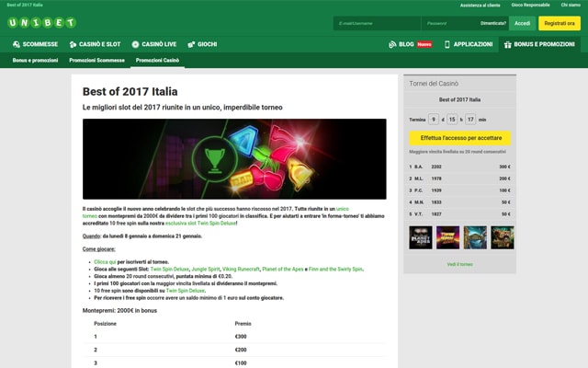Open Gioco Responsabile link

tap(530, 5)
